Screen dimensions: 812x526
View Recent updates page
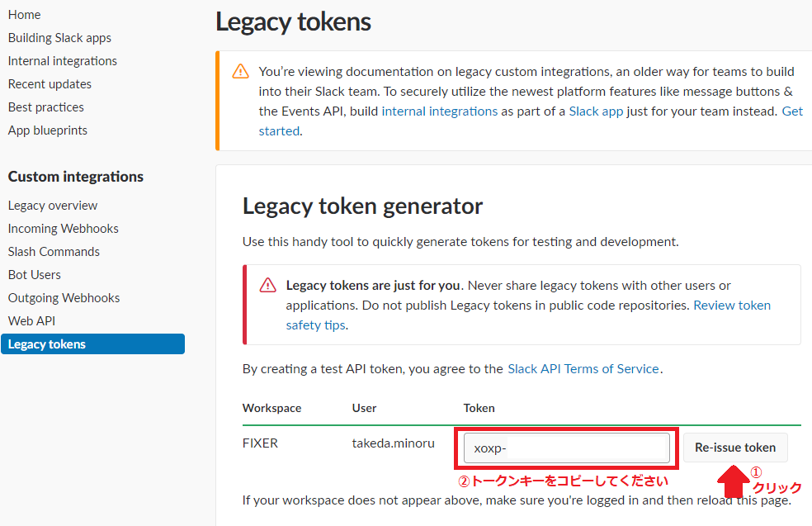[x=50, y=84]
